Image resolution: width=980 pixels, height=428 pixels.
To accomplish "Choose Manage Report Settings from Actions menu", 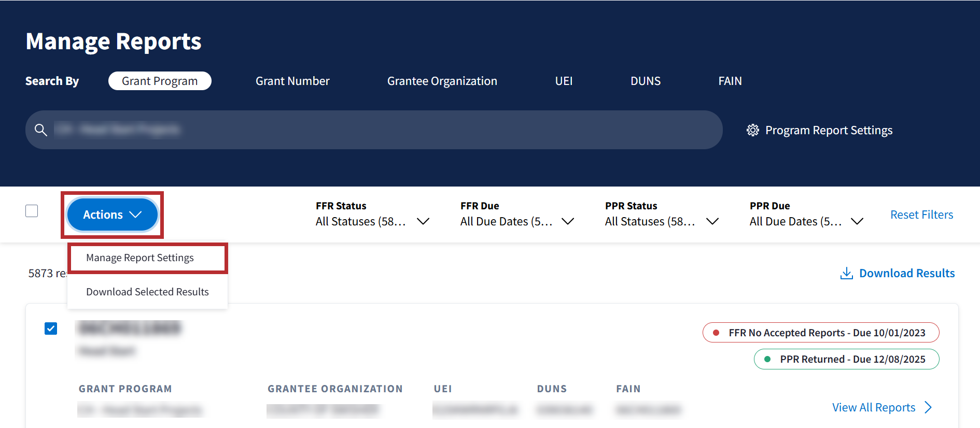I will point(140,258).
